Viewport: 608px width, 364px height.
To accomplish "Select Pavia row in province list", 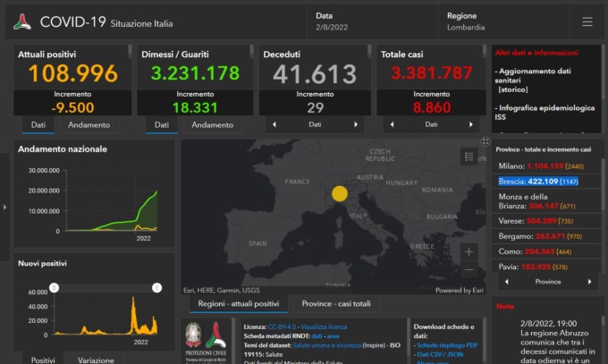I will tap(546, 267).
